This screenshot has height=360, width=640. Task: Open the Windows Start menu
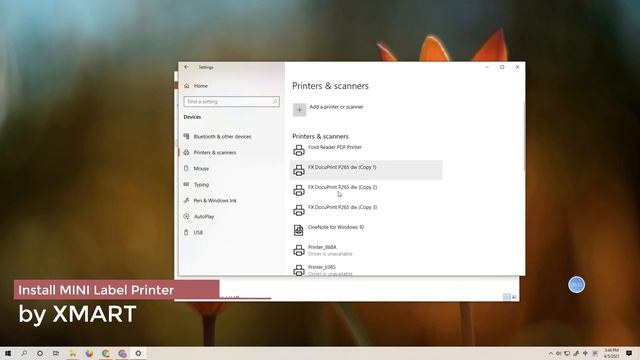click(8, 353)
